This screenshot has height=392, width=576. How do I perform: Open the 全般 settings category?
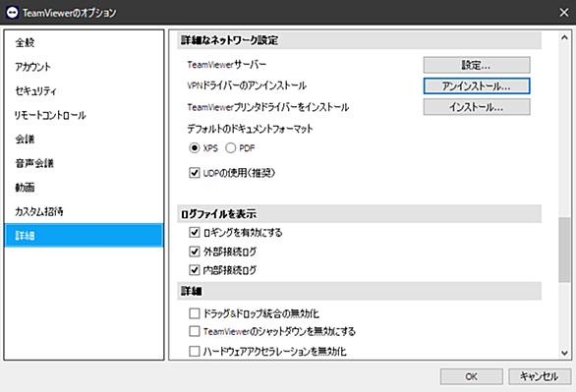(84, 42)
